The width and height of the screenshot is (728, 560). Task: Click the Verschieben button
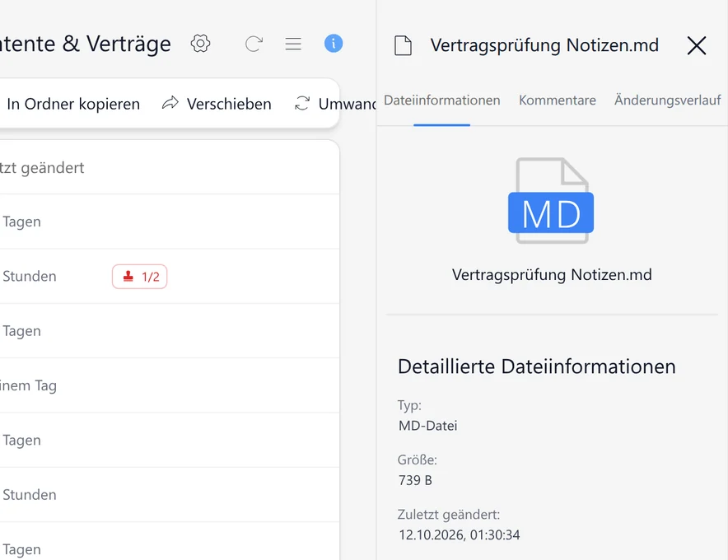[217, 104]
